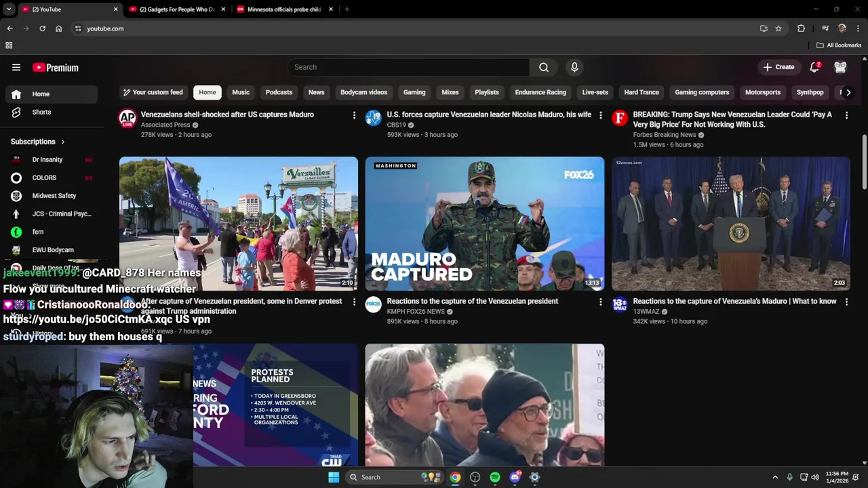Expand the Subscriptions section chevron

[63, 142]
